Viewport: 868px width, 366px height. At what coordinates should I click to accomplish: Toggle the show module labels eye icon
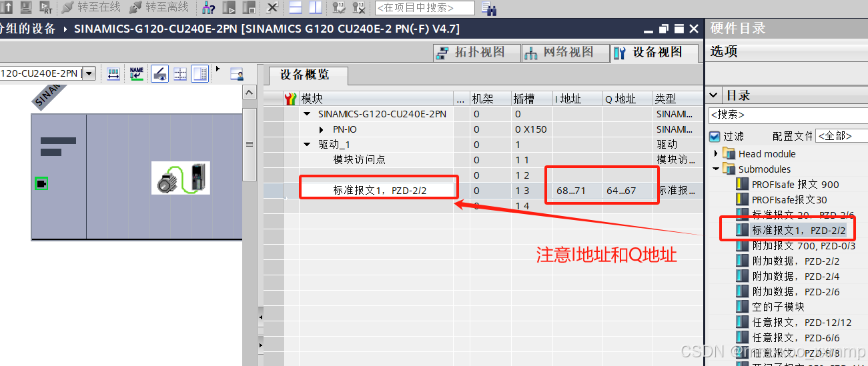pos(159,73)
